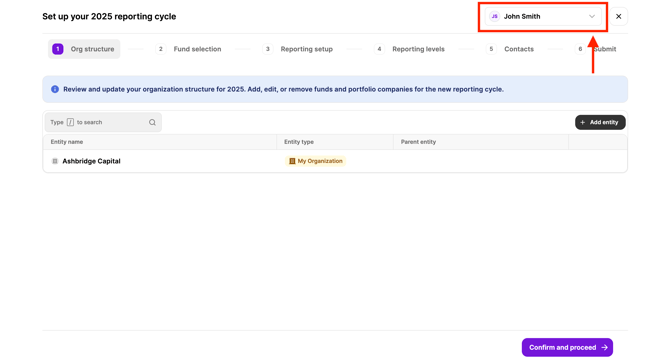
Task: Click the drag handle beside Ashbridge Capital
Action: pyautogui.click(x=55, y=161)
